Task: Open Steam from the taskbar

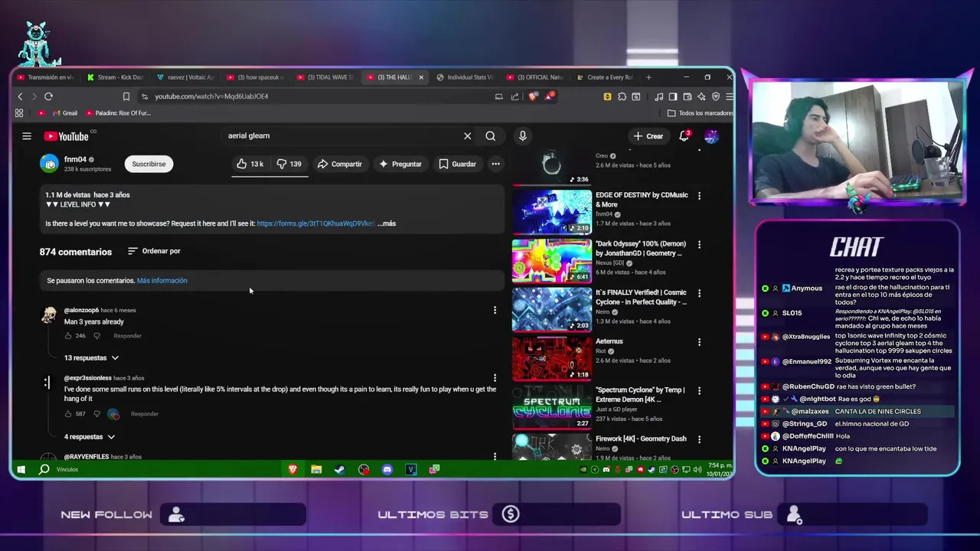Action: tap(339, 469)
